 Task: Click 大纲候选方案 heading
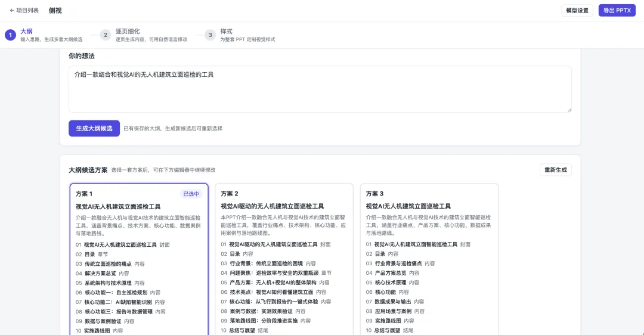pos(88,170)
